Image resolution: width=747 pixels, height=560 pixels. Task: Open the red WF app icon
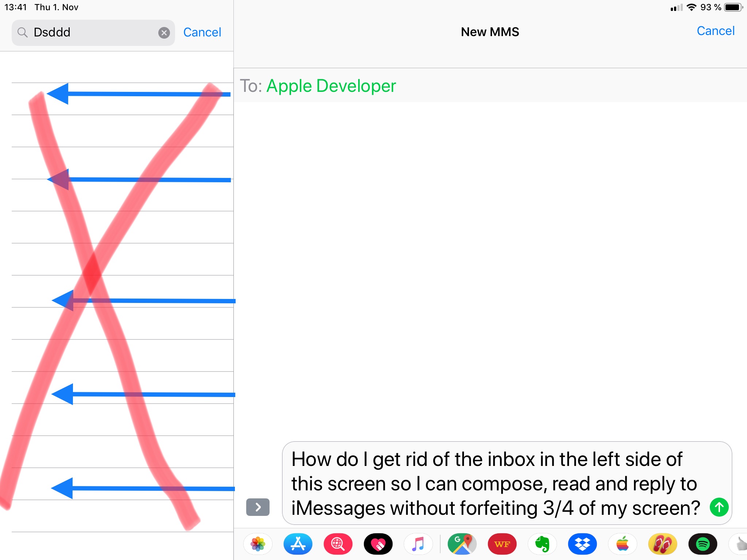coord(502,544)
